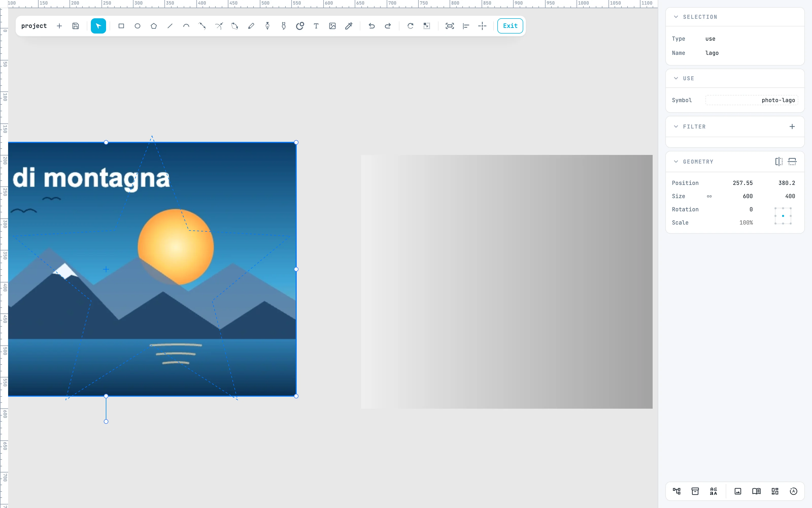The width and height of the screenshot is (812, 508).
Task: Select center point of transform-origin grid
Action: (783, 216)
